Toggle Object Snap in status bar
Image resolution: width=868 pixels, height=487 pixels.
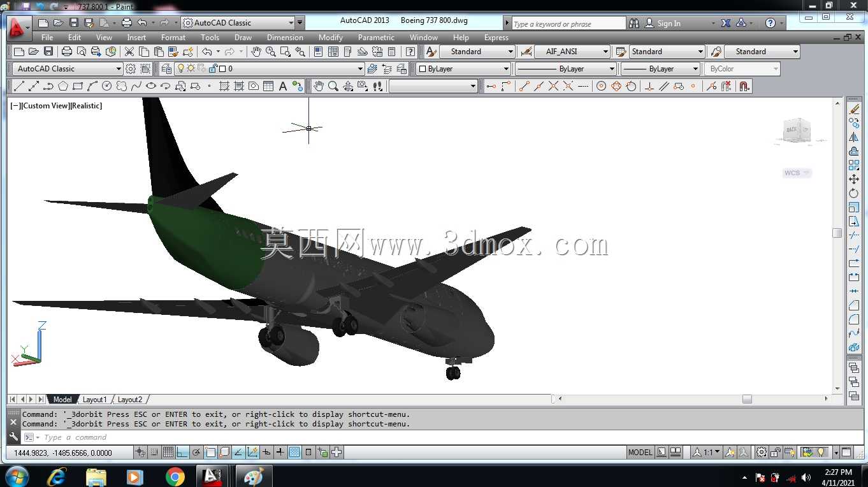click(210, 453)
